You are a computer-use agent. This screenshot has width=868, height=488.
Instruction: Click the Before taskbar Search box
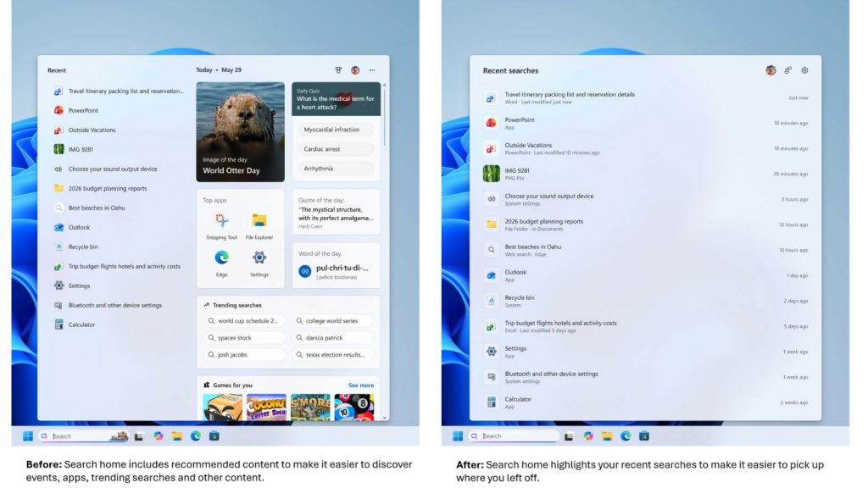click(83, 436)
